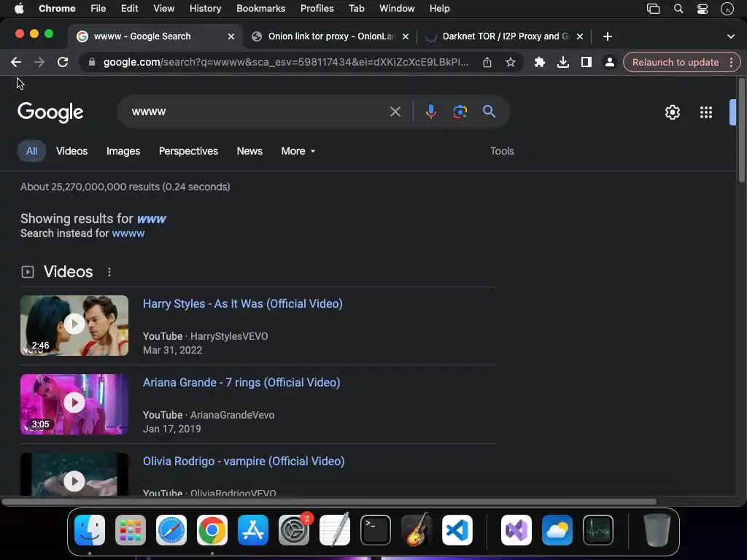Open the Bookmarks menu

click(x=260, y=9)
